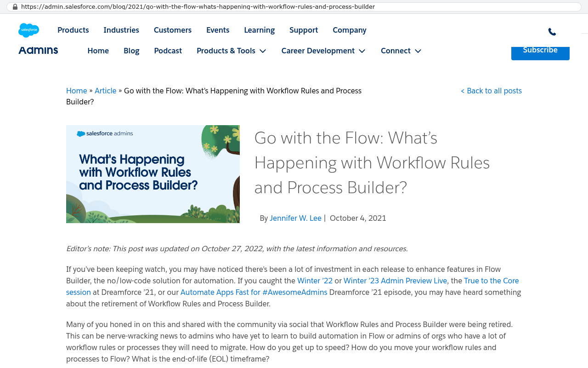Expand the Connect chevron
This screenshot has width=588, height=368.
(418, 51)
